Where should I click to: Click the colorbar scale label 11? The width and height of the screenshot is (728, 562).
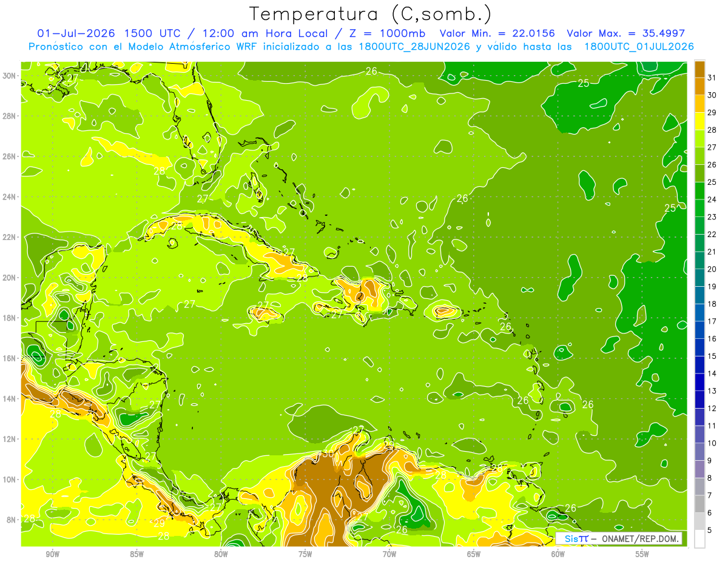tap(712, 426)
